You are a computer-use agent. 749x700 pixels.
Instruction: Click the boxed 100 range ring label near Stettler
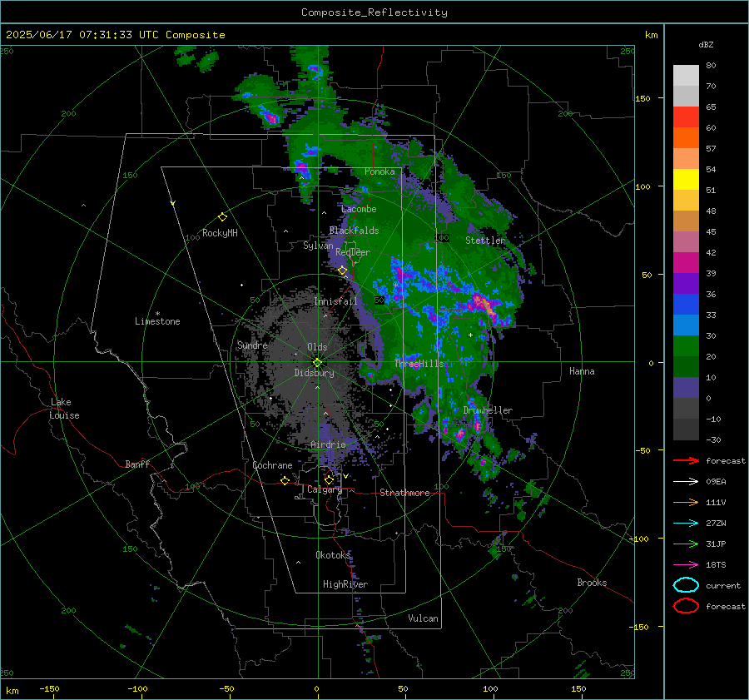(x=442, y=238)
